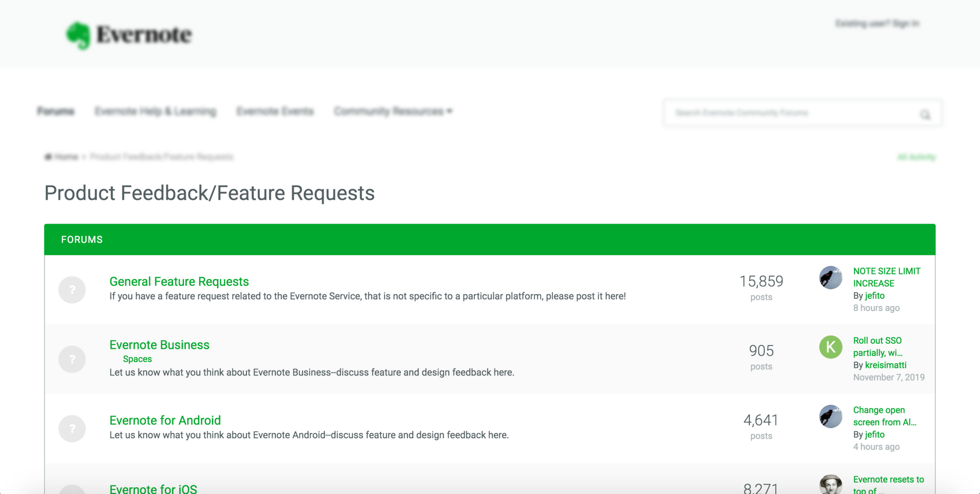The height and width of the screenshot is (494, 980).
Task: Click General Feature Requests question-mark icon
Action: [x=72, y=290]
